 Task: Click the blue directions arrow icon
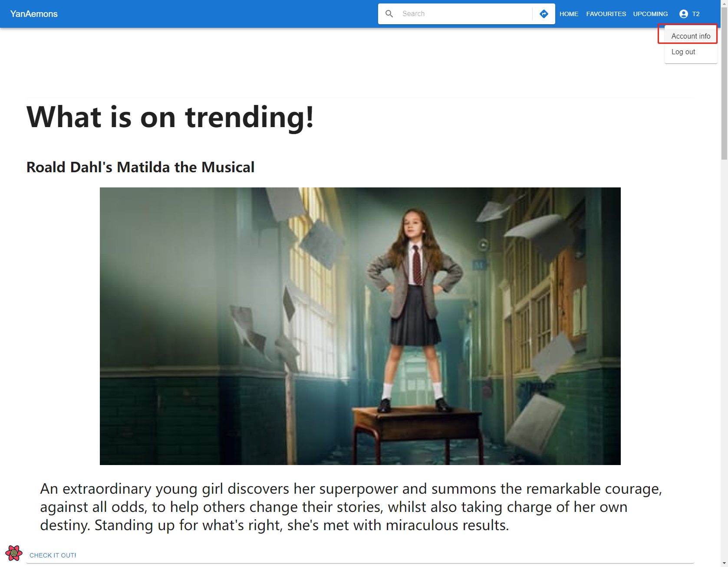click(544, 14)
